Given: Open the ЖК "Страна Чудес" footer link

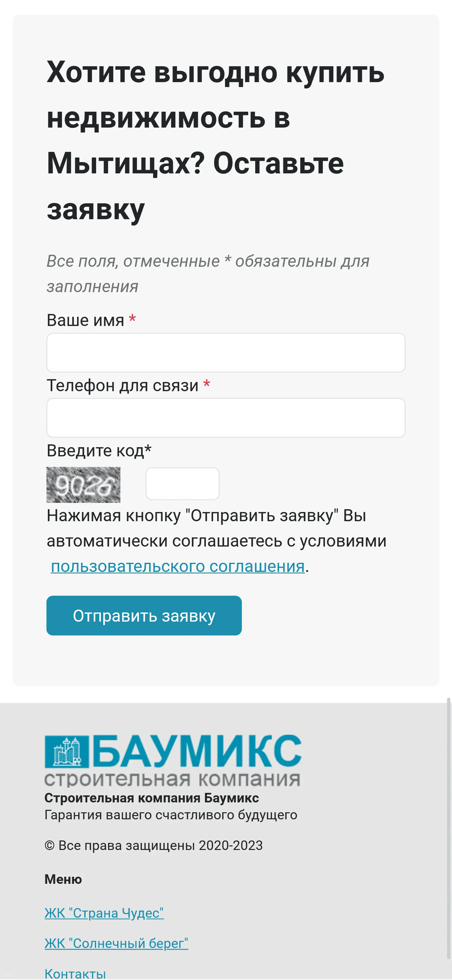Looking at the screenshot, I should click(104, 913).
